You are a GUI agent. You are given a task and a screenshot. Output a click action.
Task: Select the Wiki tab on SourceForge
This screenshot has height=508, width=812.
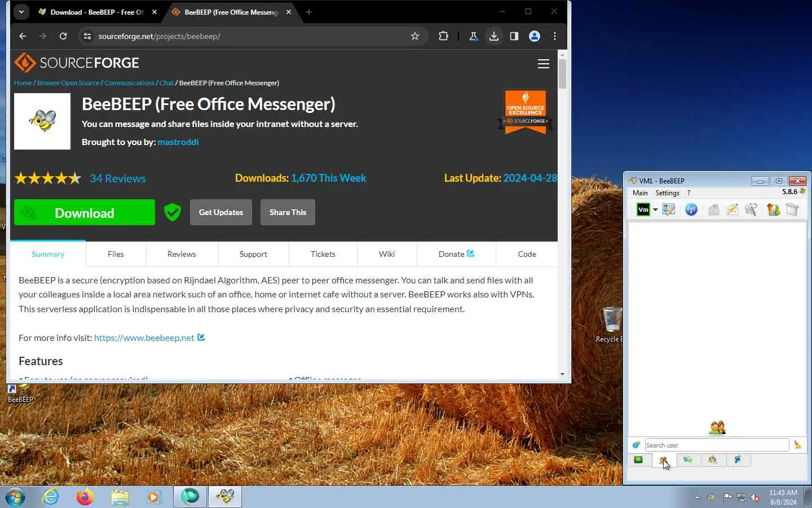click(387, 254)
